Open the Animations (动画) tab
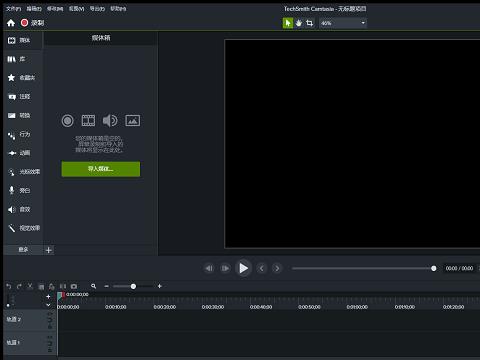Image resolution: width=480 pixels, height=360 pixels. [23, 153]
